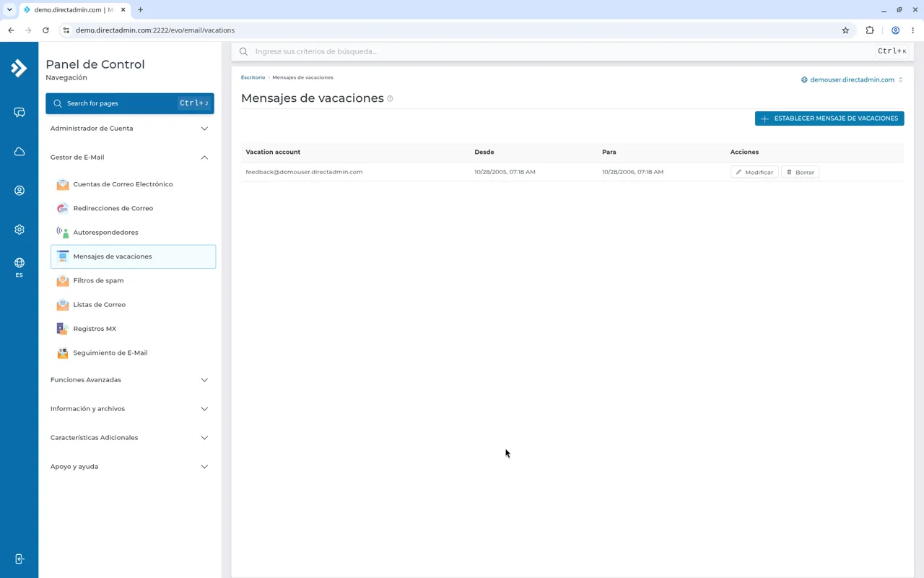This screenshot has width=924, height=578.
Task: Open the tab search dropdown arrow
Action: click(x=9, y=10)
